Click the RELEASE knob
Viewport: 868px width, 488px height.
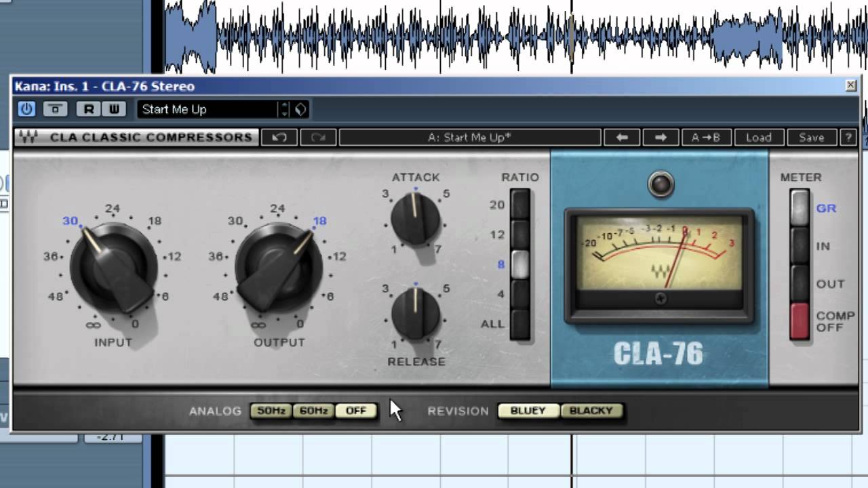[416, 313]
